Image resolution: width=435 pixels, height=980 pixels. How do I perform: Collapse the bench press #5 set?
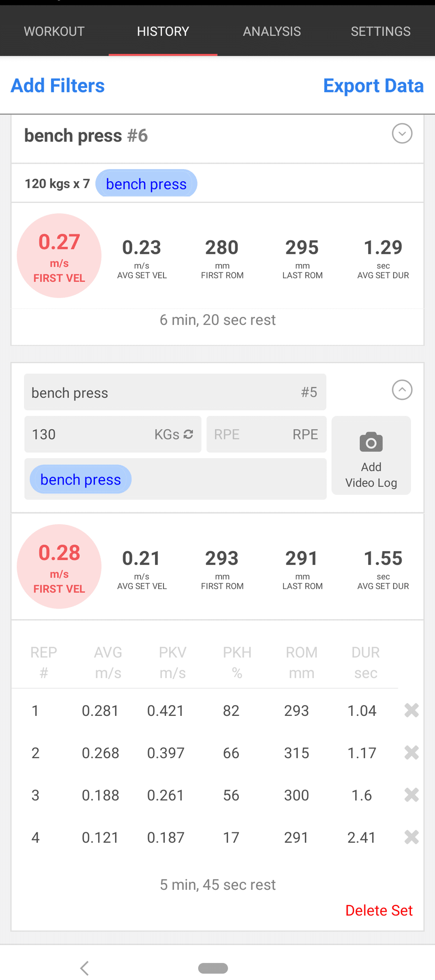[402, 390]
